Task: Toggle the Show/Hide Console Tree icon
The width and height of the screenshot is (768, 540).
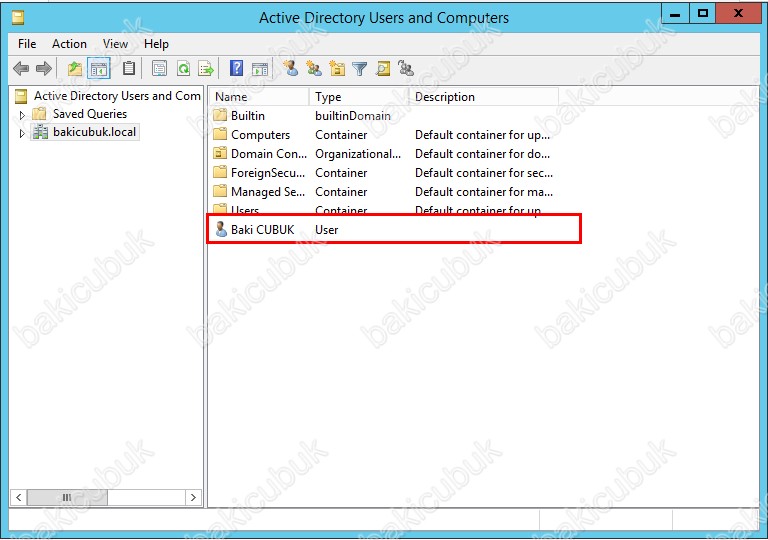Action: click(x=99, y=69)
